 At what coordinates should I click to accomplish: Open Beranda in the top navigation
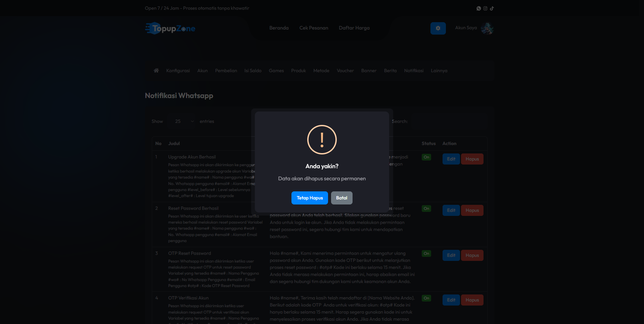click(x=279, y=28)
